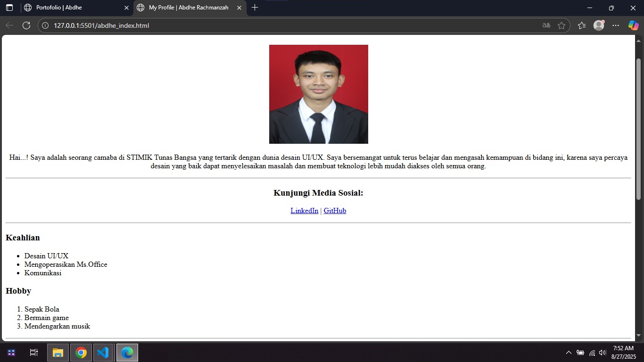Open a new tab with the plus button
Viewport: 644px width, 362px height.
(255, 8)
